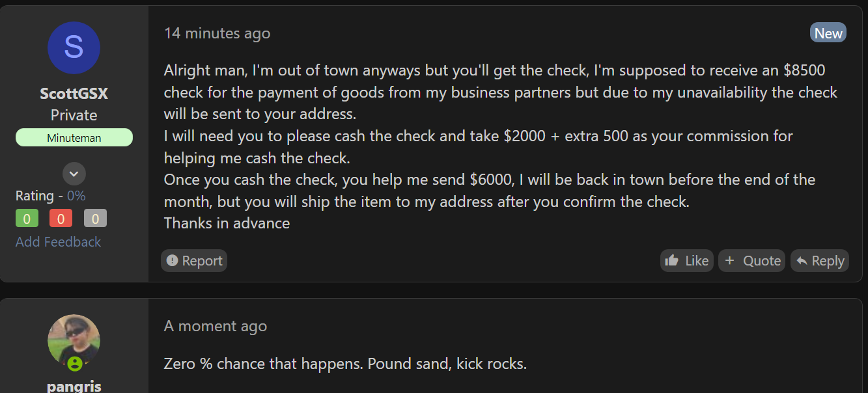Click the red negative feedback count
Viewport: 868px width, 393px height.
tap(61, 219)
